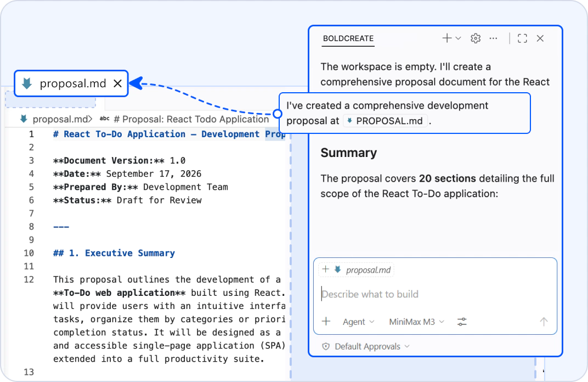Click the "**Date:** September 17, 2026" line
588x382 pixels.
(x=127, y=174)
